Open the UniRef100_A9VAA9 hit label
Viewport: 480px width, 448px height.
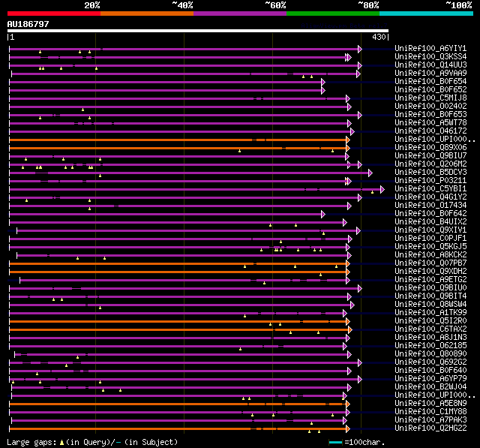430,74
